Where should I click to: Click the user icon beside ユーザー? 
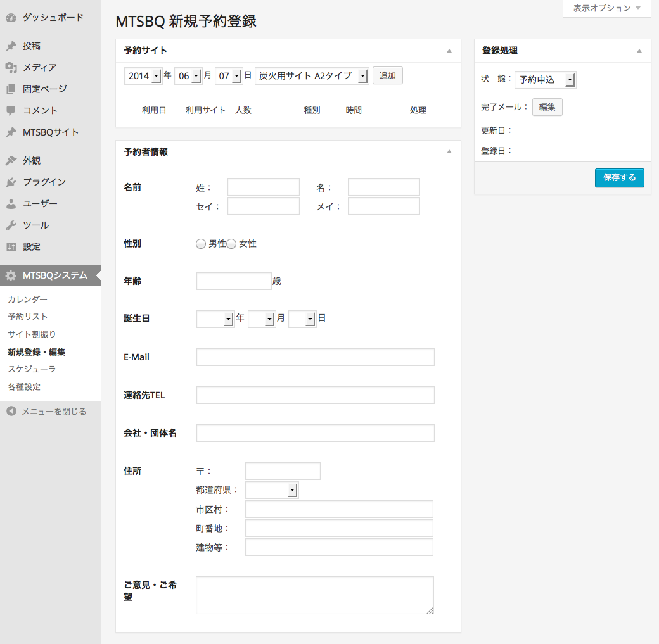click(11, 204)
